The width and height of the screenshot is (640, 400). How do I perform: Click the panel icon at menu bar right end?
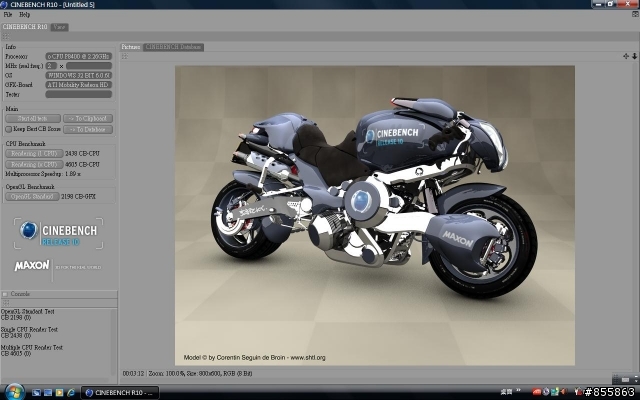pos(635,14)
